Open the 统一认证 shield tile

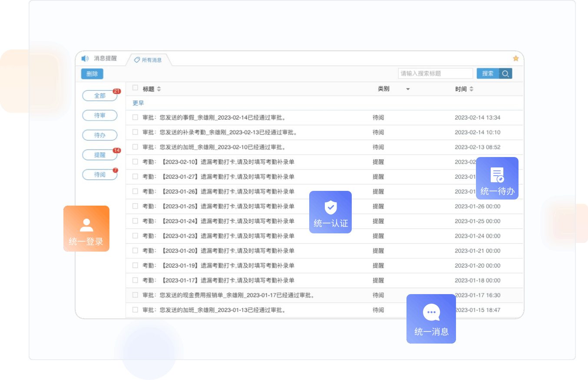pyautogui.click(x=330, y=212)
